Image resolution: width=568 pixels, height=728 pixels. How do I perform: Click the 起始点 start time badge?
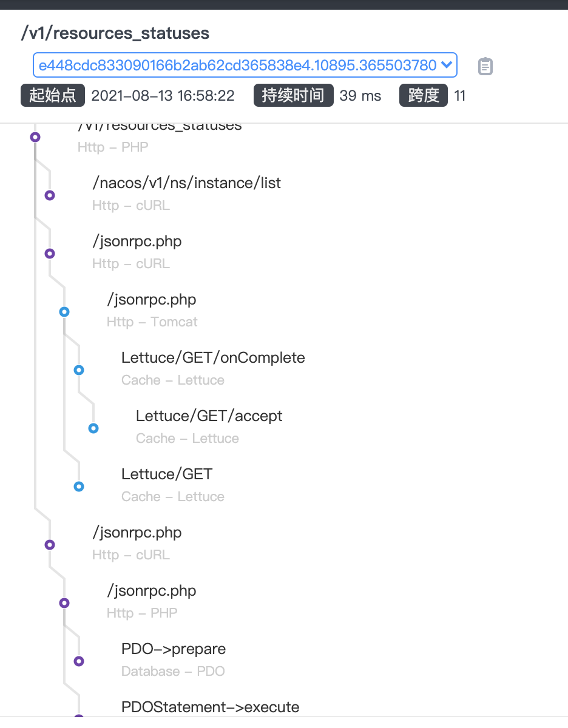[53, 95]
